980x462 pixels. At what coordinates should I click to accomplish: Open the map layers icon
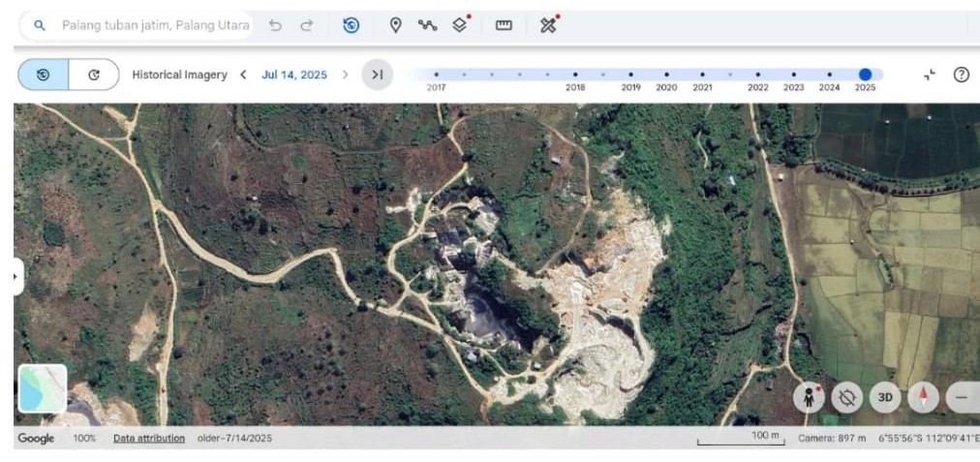(x=461, y=25)
